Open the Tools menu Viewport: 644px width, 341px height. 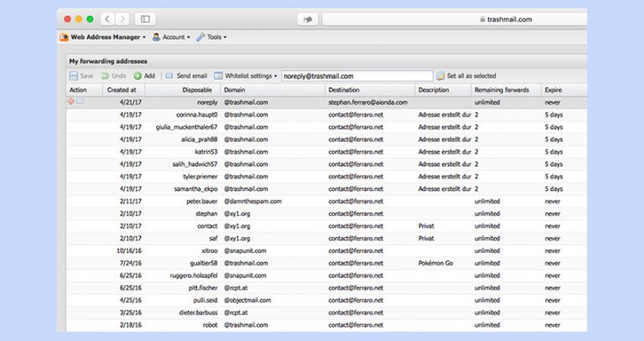click(x=211, y=37)
